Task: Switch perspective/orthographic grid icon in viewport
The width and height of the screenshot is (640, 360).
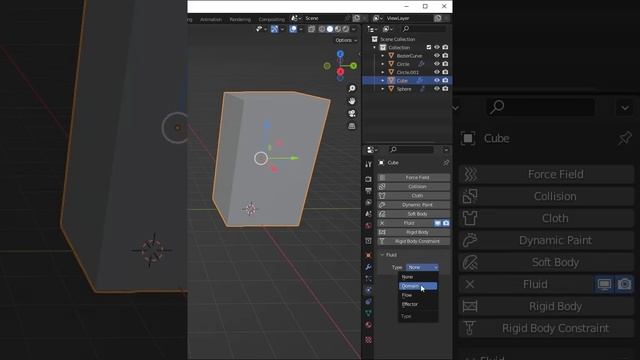Action: tap(352, 126)
